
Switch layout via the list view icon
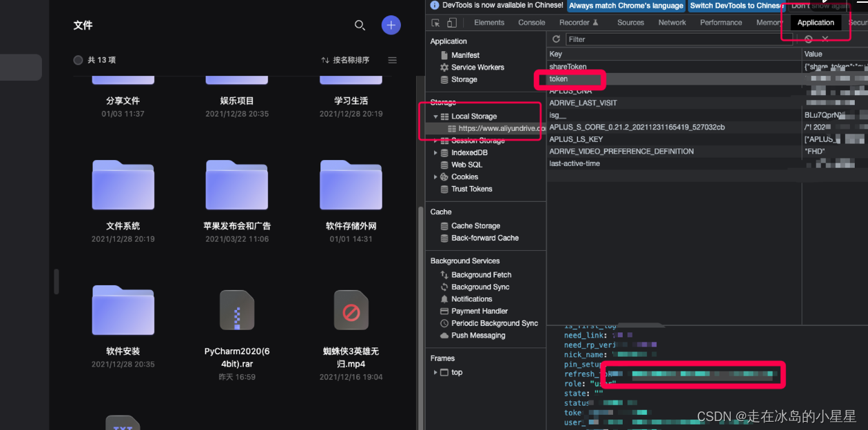point(392,61)
